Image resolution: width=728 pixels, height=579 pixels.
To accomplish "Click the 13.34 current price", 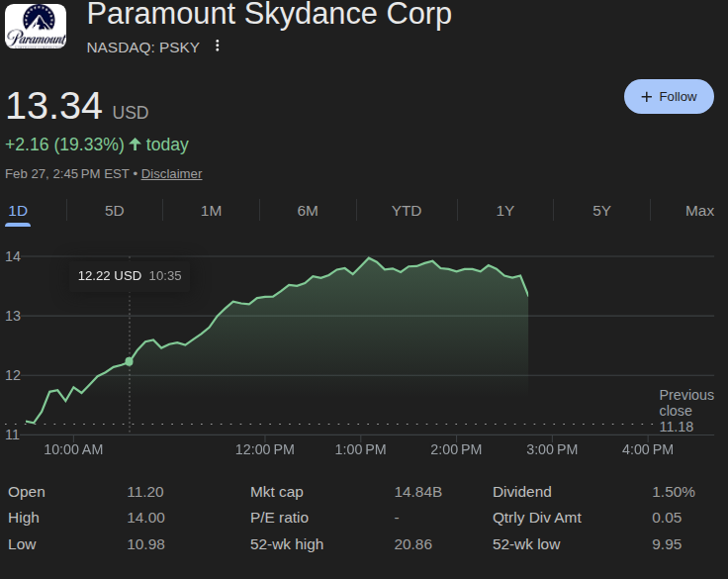I will point(53,106).
